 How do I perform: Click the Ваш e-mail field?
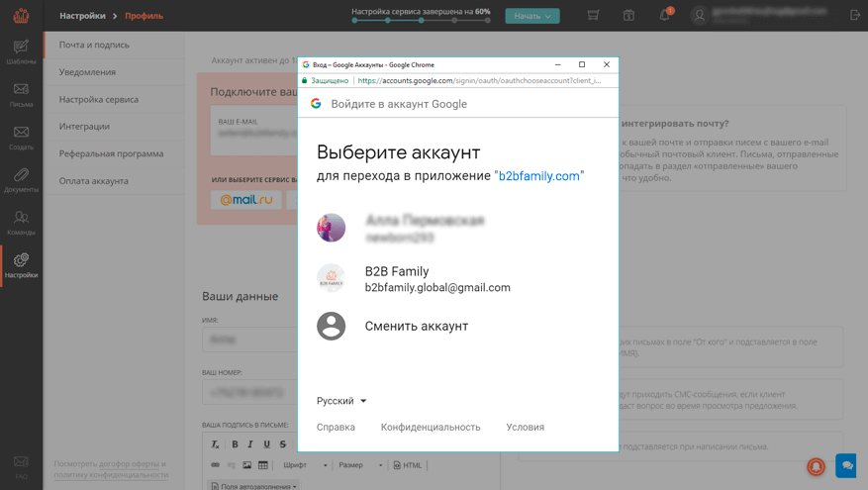pyautogui.click(x=254, y=129)
